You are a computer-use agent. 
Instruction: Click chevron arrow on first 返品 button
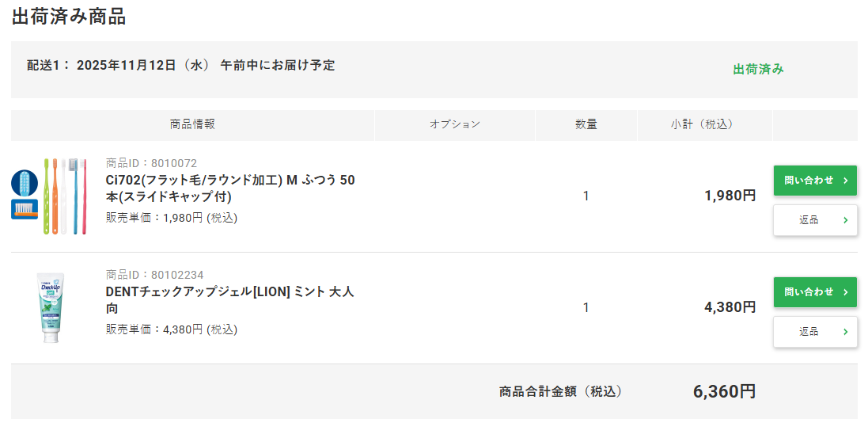845,220
